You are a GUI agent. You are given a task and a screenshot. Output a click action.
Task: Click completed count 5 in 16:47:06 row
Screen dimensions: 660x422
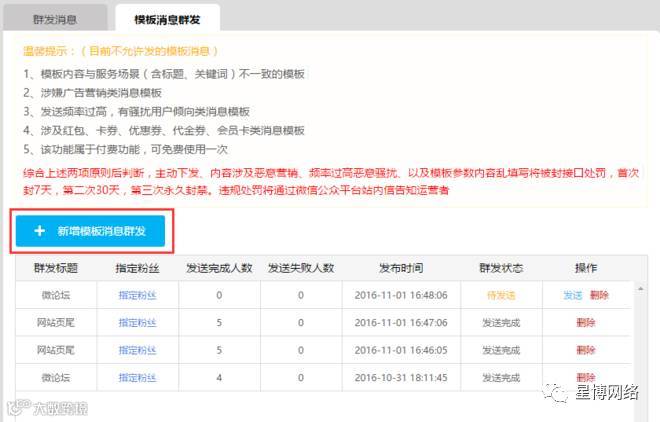coord(219,322)
